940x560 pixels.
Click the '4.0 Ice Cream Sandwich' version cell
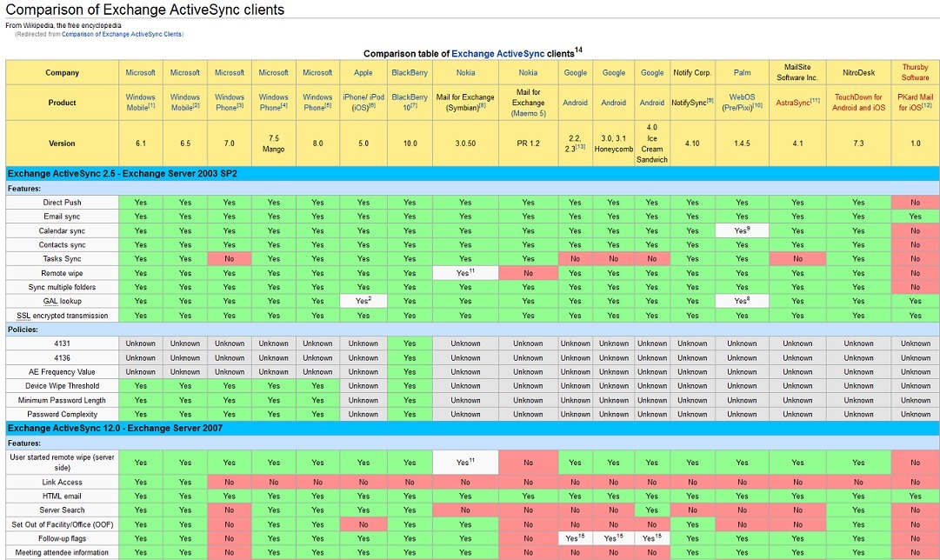coord(651,143)
